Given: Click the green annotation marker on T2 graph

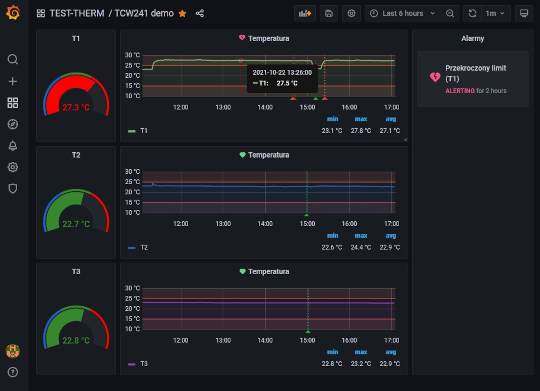Looking at the screenshot, I should coord(307,215).
